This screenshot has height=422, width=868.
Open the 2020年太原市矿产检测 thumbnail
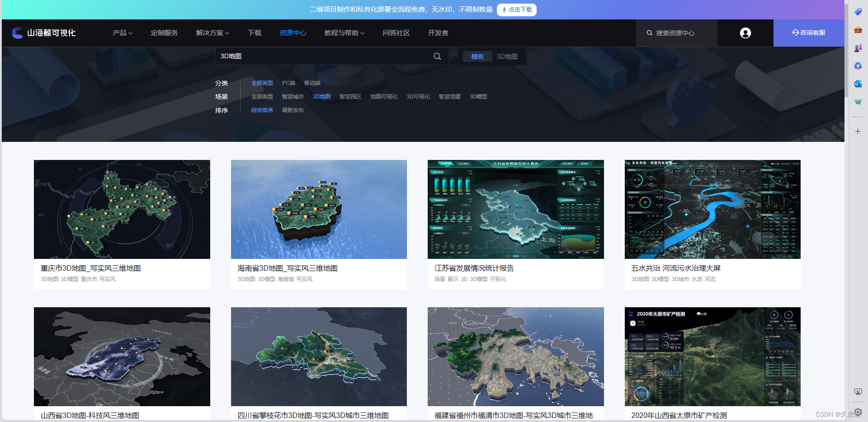[712, 356]
